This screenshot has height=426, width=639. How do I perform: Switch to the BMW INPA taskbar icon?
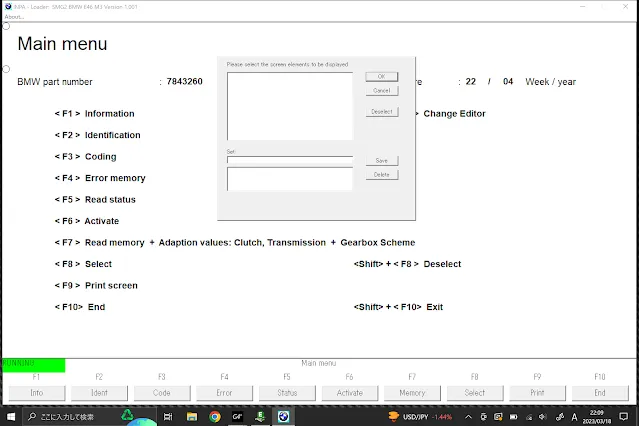(283, 417)
